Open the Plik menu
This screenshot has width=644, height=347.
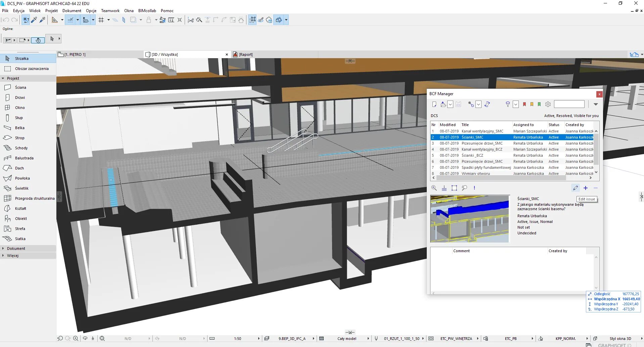click(5, 11)
